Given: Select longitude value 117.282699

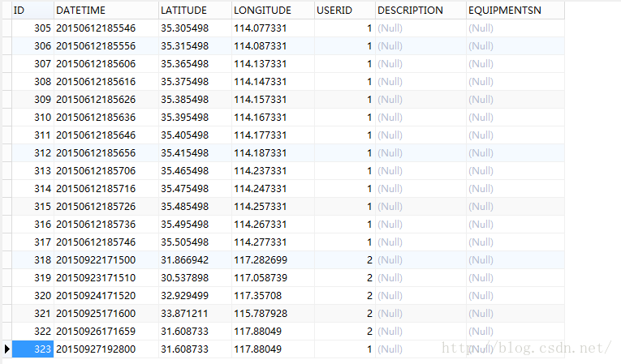Looking at the screenshot, I should [273, 259].
